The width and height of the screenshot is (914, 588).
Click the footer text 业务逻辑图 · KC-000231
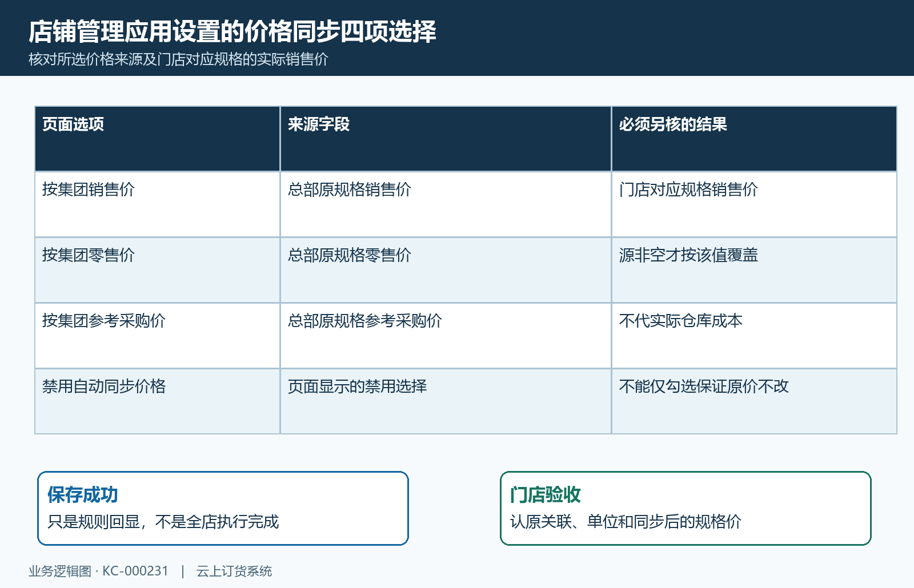pos(98,571)
